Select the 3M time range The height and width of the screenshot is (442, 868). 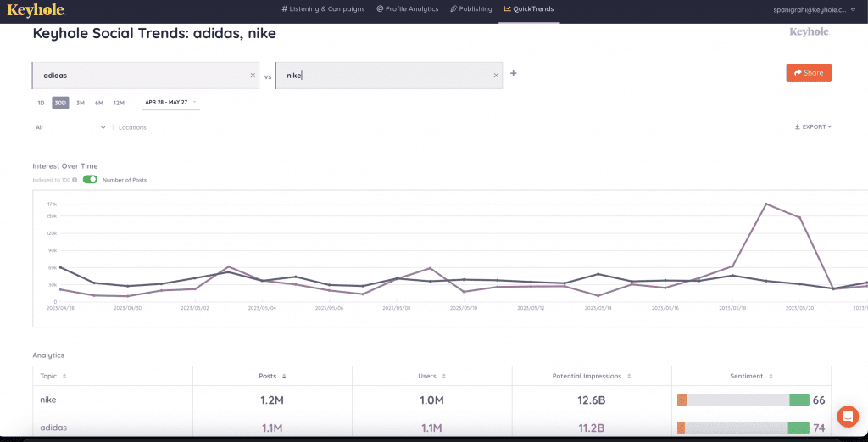81,103
